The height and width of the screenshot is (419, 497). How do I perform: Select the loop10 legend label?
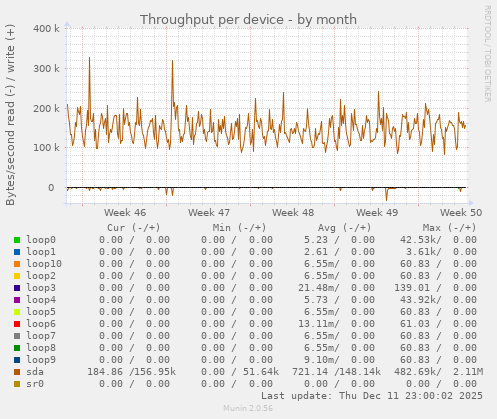(44, 264)
